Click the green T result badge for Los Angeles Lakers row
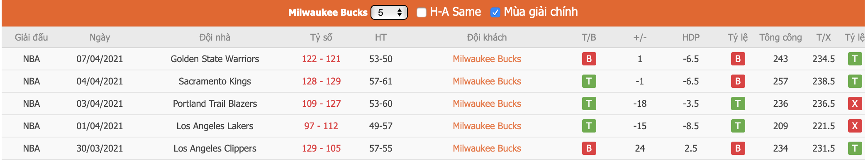Screen dimensions: 868x164 [589, 126]
